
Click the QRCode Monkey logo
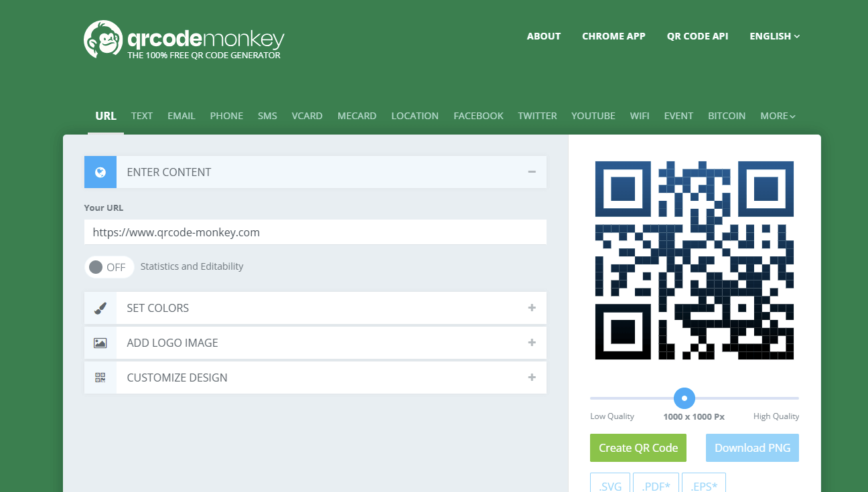pos(184,39)
